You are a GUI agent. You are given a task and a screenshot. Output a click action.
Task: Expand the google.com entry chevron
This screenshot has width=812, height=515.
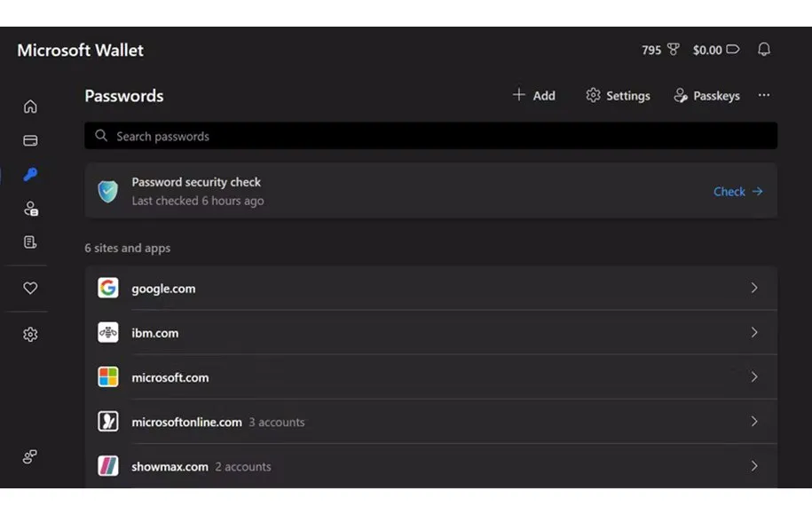tap(753, 288)
